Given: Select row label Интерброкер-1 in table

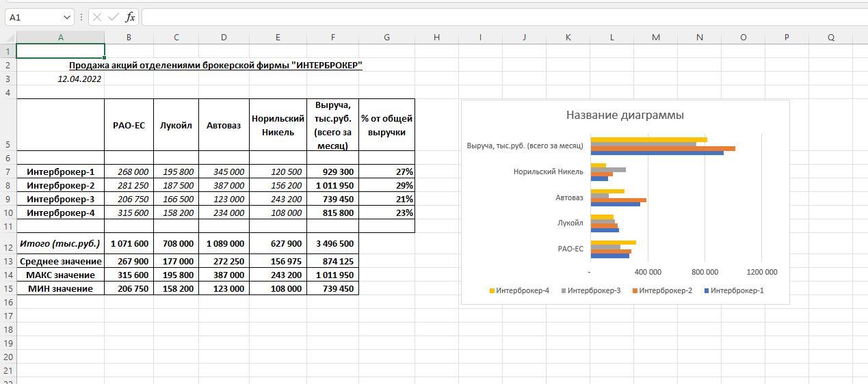Looking at the screenshot, I should tap(60, 172).
